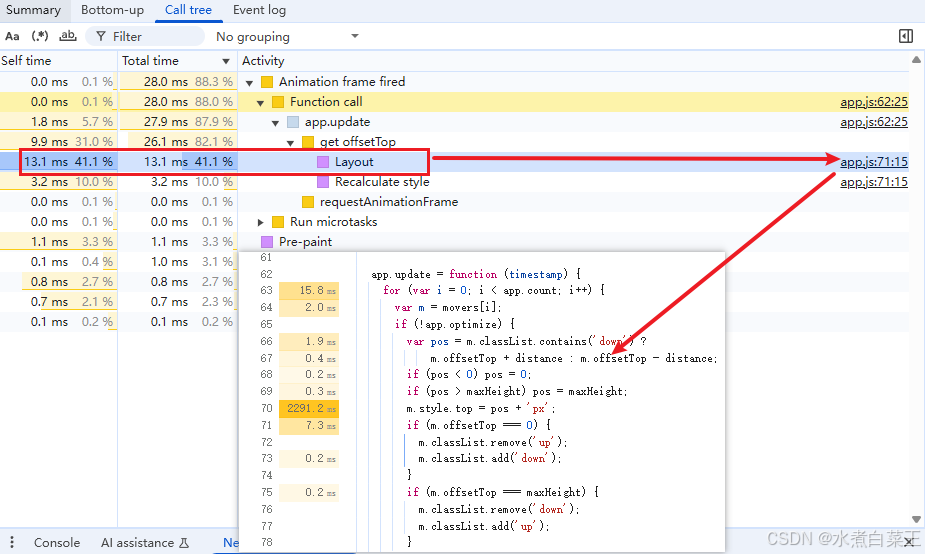Switch to the Summary tab
Screen dimensions: 925x554
point(33,10)
